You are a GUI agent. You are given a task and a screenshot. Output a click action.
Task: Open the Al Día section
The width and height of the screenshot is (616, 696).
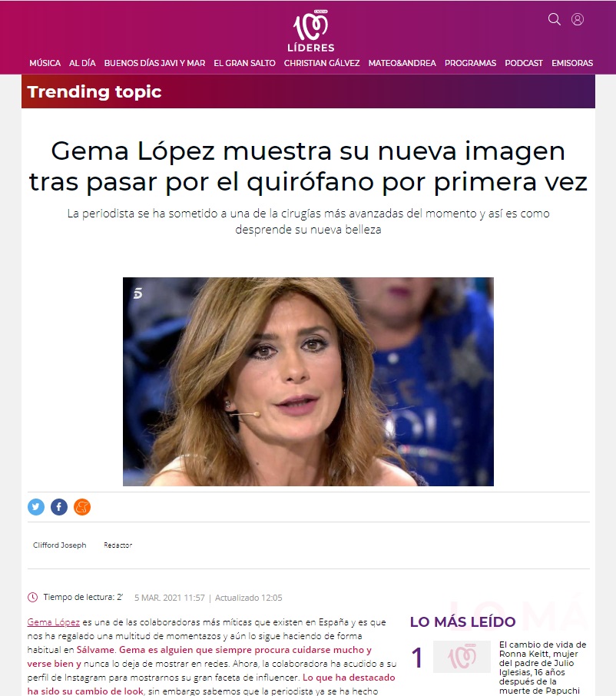tap(82, 63)
